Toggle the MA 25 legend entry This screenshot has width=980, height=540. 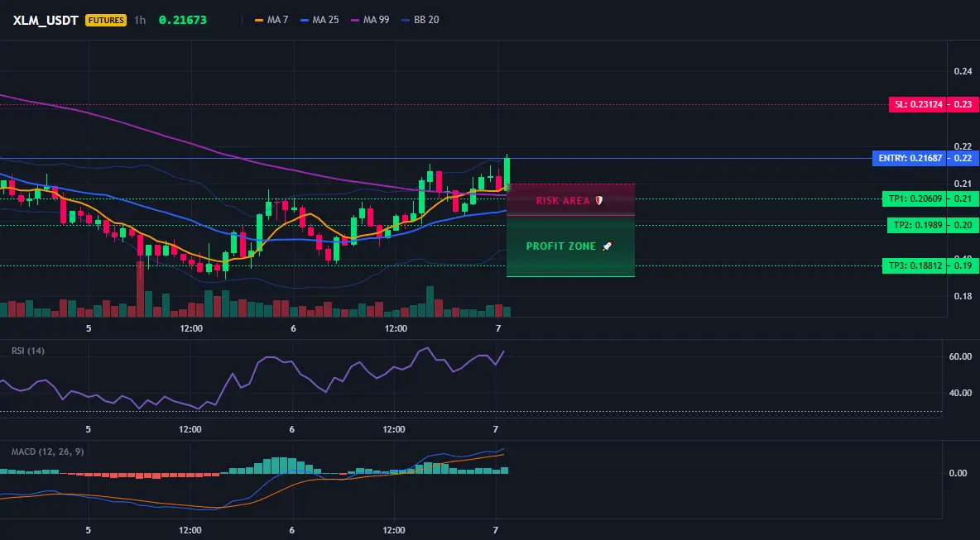point(320,20)
